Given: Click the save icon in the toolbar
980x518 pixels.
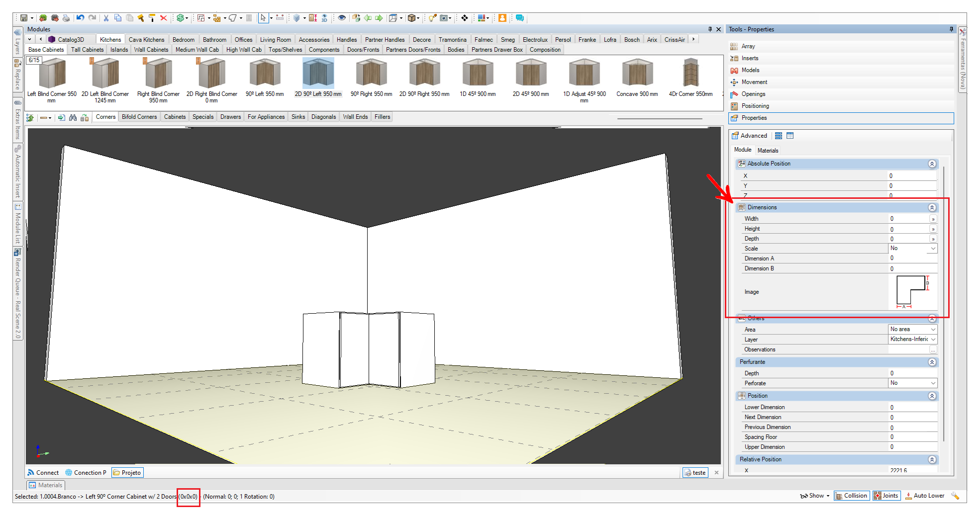Looking at the screenshot, I should [23, 18].
